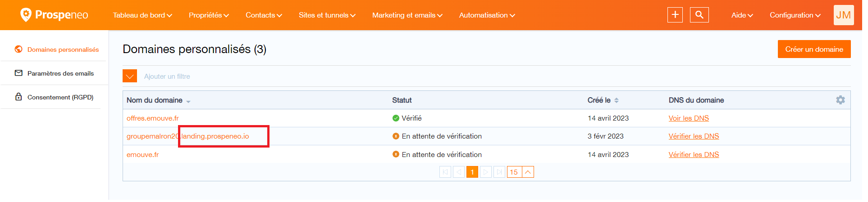The height and width of the screenshot is (202, 868).
Task: Sort by Nom du domaine arrow
Action: [188, 101]
